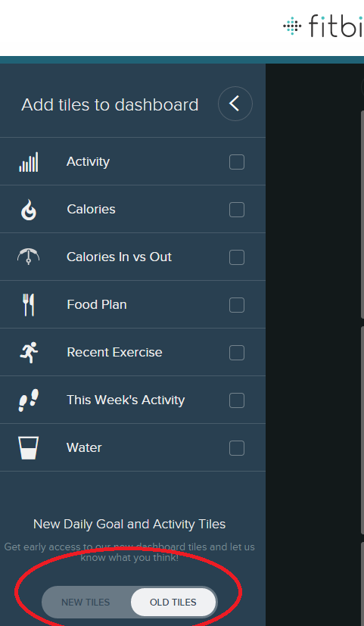This screenshot has height=626, width=364.
Task: Click the Fitbit logo in the header
Action: coord(324,26)
